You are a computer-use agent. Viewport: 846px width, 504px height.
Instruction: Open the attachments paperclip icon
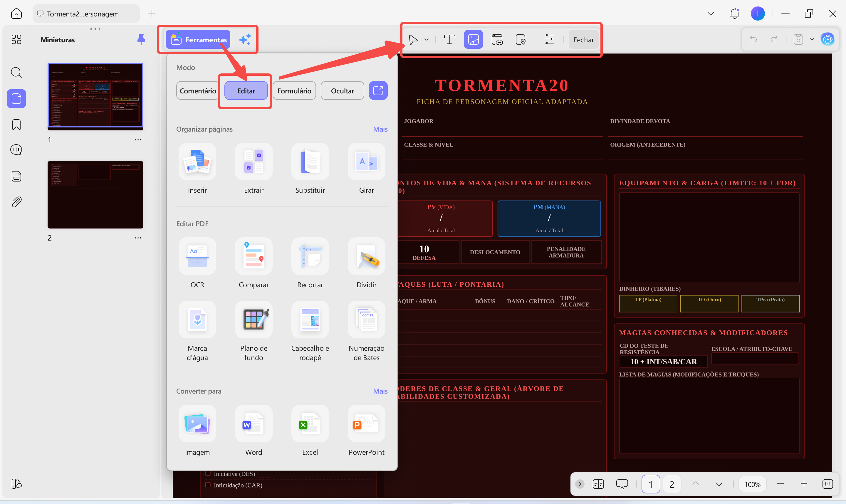pos(16,202)
